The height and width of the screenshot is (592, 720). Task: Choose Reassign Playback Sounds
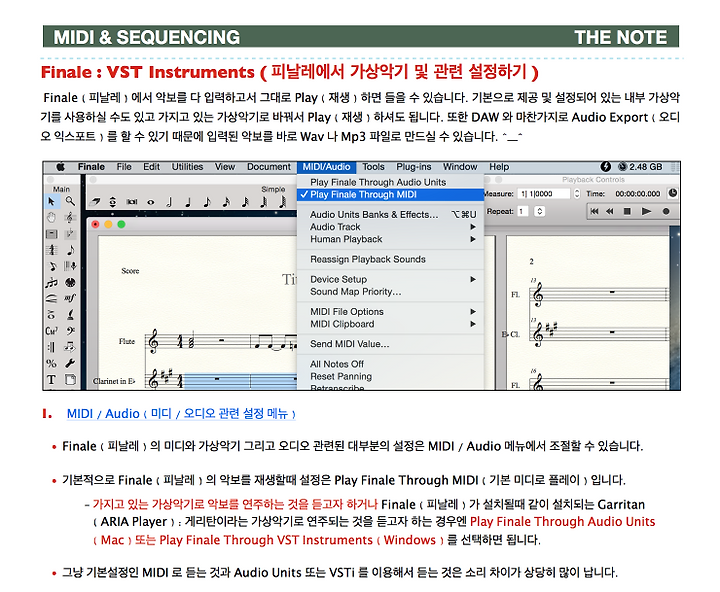click(391, 259)
